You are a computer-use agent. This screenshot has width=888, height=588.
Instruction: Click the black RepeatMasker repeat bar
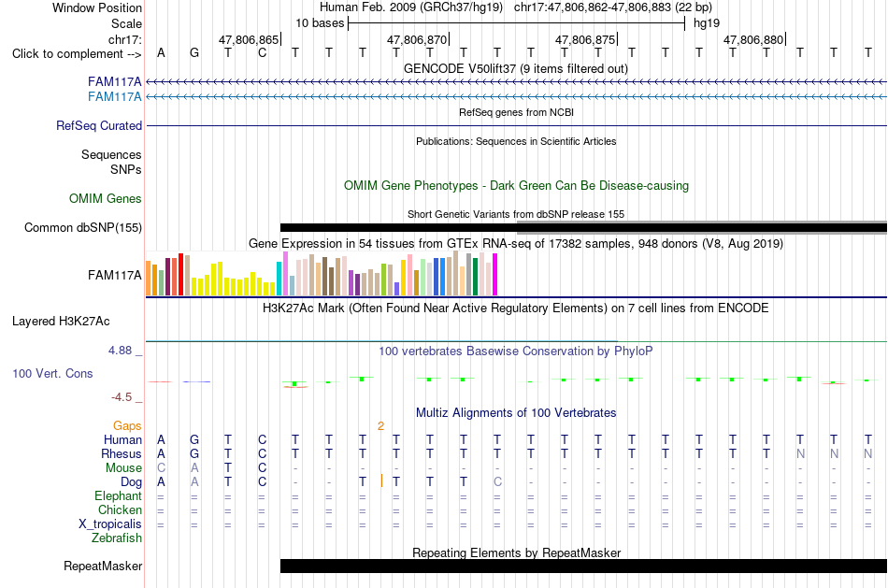point(583,566)
